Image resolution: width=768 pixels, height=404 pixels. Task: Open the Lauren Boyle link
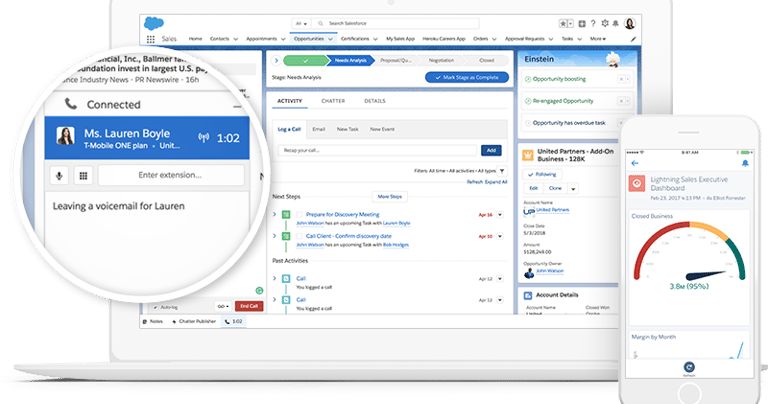click(397, 223)
